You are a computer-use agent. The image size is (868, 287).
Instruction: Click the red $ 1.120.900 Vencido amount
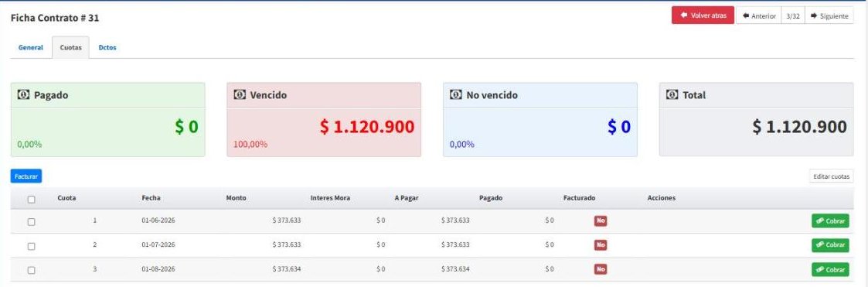pyautogui.click(x=367, y=127)
